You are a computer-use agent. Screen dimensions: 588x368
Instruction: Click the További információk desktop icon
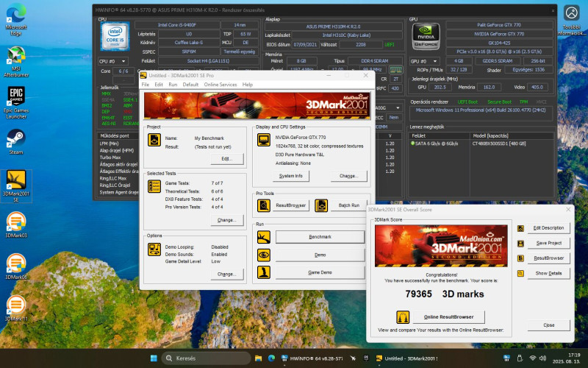(x=572, y=20)
